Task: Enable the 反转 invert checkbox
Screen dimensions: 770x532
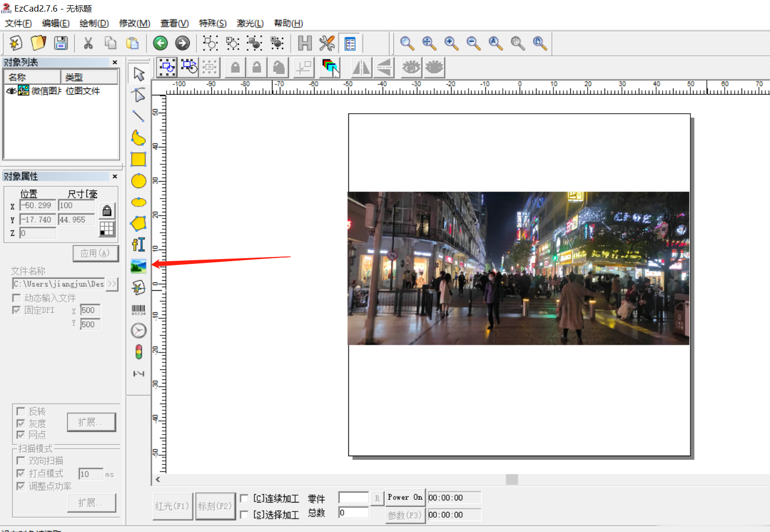Action: tap(21, 411)
